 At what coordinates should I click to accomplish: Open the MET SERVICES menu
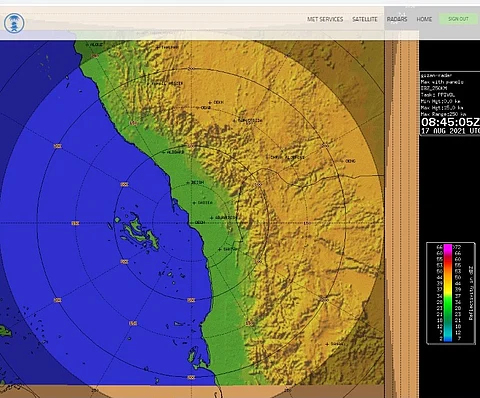point(325,19)
